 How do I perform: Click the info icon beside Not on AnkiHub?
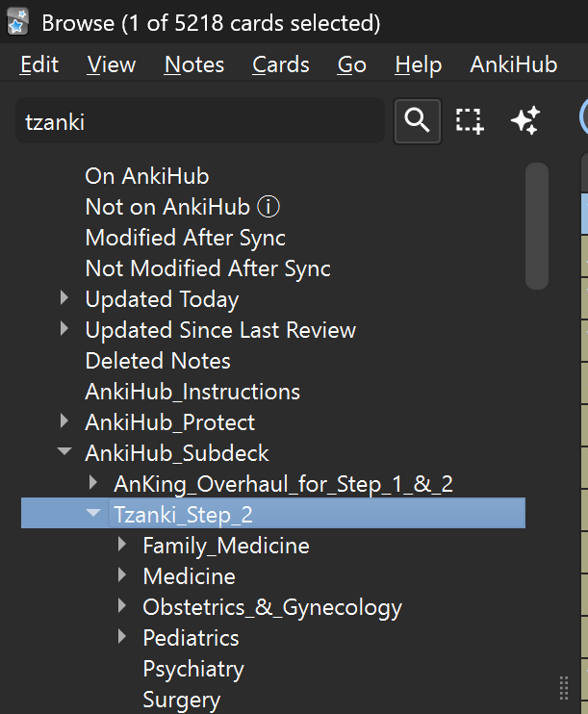[x=268, y=207]
